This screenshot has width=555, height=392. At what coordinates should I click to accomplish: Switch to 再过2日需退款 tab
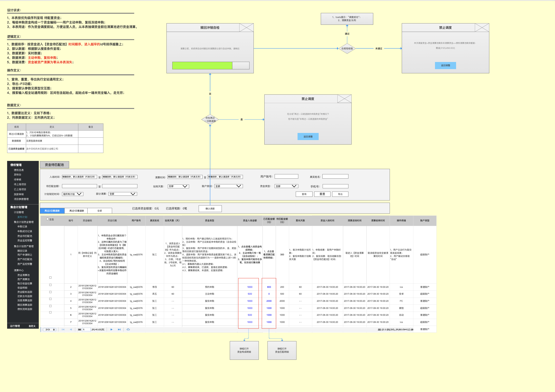[x=52, y=211]
